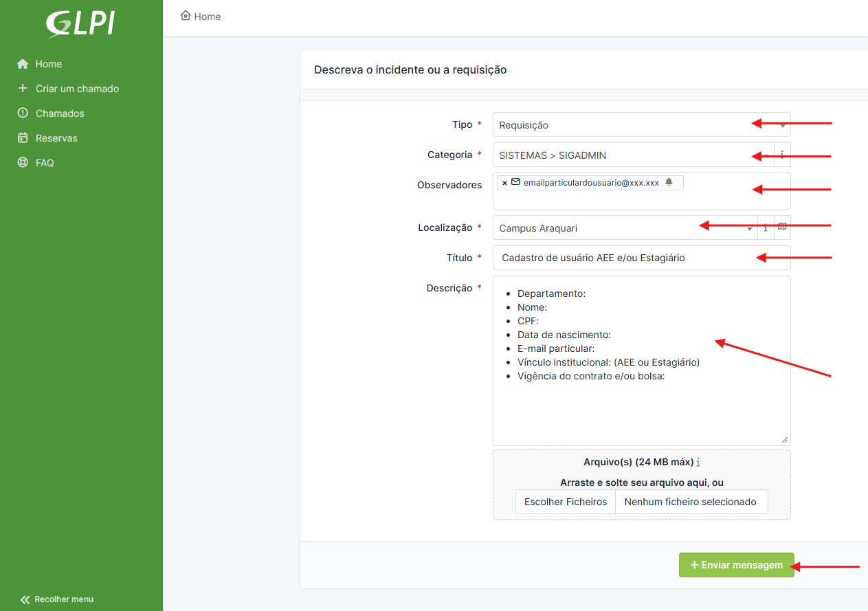The height and width of the screenshot is (611, 868).
Task: Open the FAQ sidebar item
Action: (44, 163)
